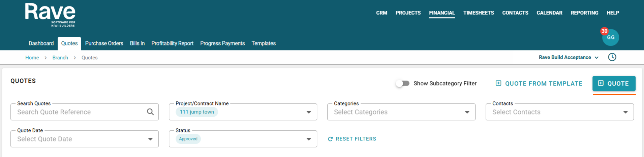Click the search magnifier icon

tap(150, 112)
